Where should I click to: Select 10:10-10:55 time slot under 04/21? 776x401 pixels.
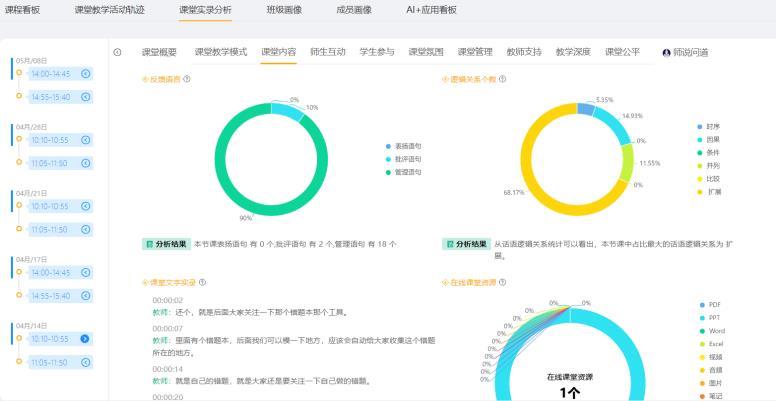pyautogui.click(x=60, y=206)
